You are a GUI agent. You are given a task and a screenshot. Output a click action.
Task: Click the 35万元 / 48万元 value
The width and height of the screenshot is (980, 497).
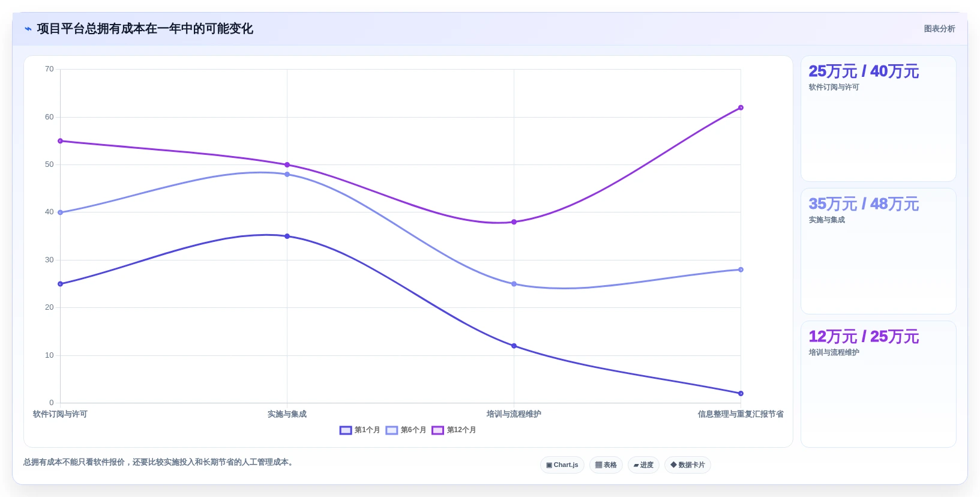click(864, 204)
